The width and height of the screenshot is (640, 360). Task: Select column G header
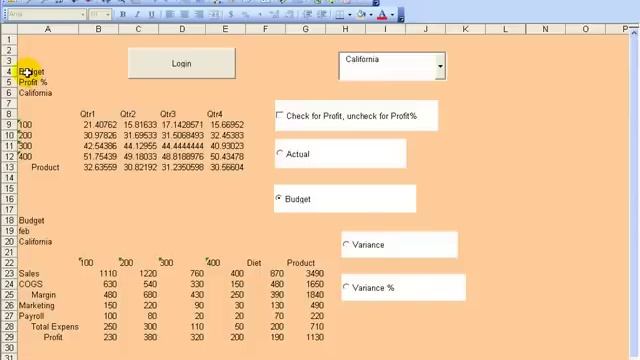[305, 29]
